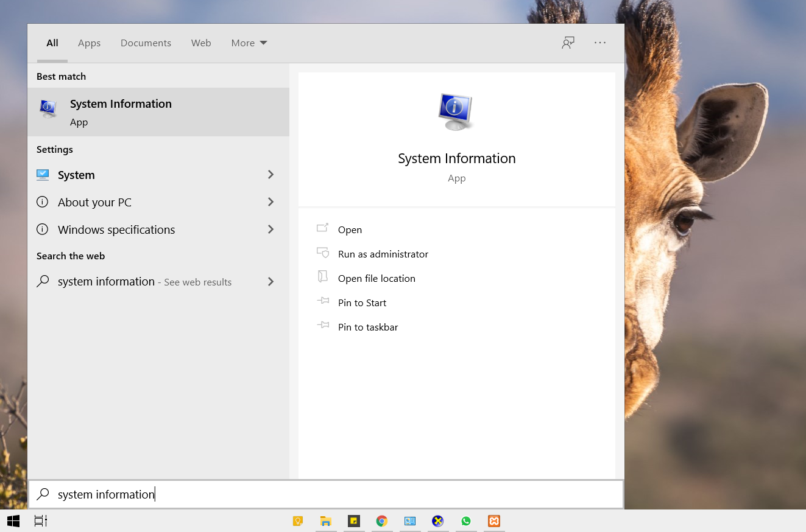Switch to the Documents tab
The width and height of the screenshot is (806, 532).
click(146, 43)
